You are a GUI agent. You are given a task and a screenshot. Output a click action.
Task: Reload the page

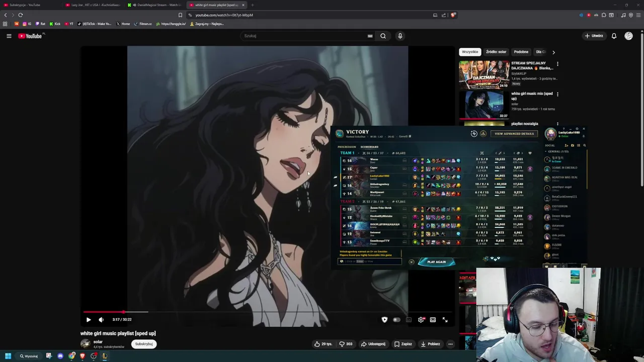tap(21, 15)
